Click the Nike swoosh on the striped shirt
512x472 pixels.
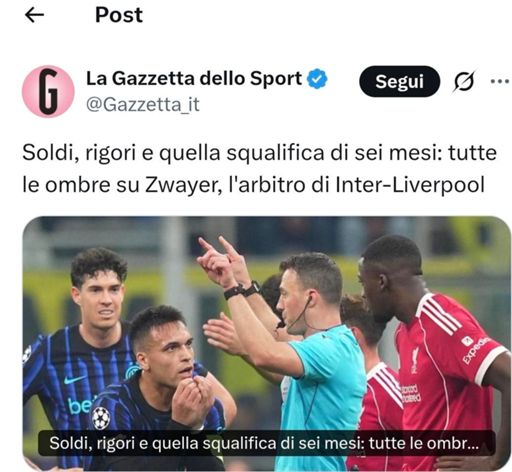[x=75, y=379]
